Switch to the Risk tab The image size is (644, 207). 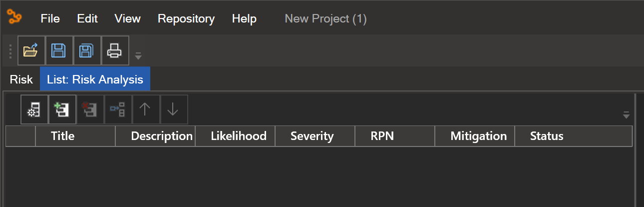coord(21,79)
